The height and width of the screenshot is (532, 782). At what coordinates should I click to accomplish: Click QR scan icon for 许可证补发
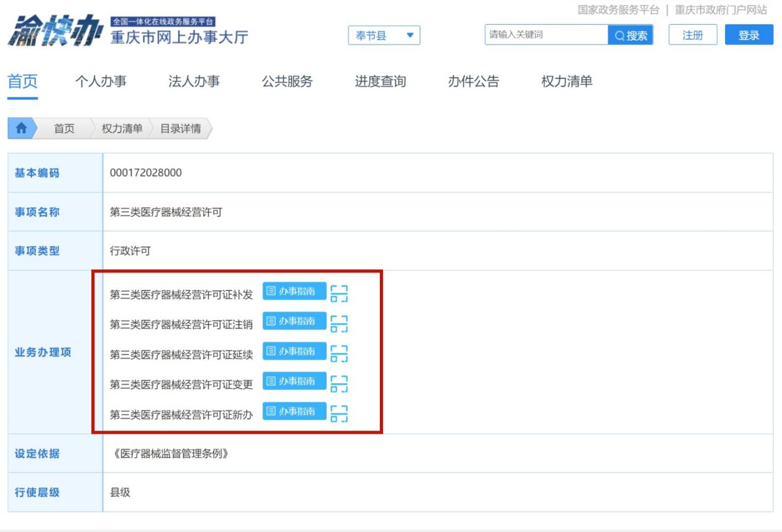(x=339, y=293)
